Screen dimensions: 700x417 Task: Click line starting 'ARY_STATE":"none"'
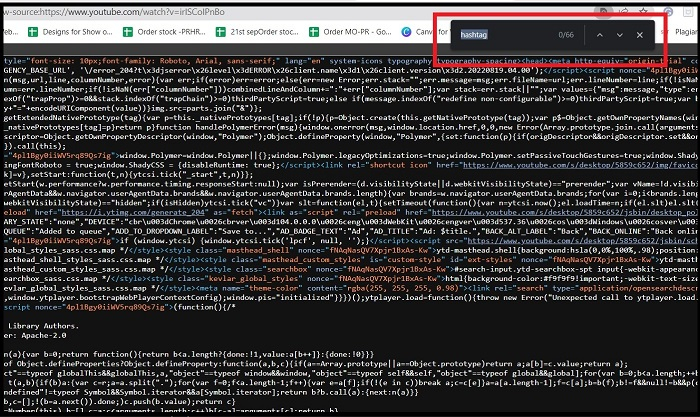click(x=350, y=222)
